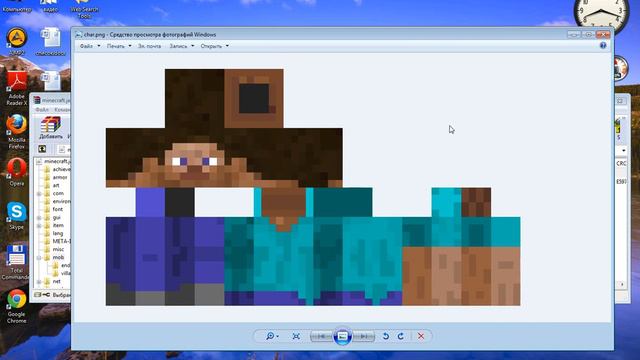Click the Total Commander desktop icon
Image resolution: width=640 pixels, height=360 pixels.
16,262
